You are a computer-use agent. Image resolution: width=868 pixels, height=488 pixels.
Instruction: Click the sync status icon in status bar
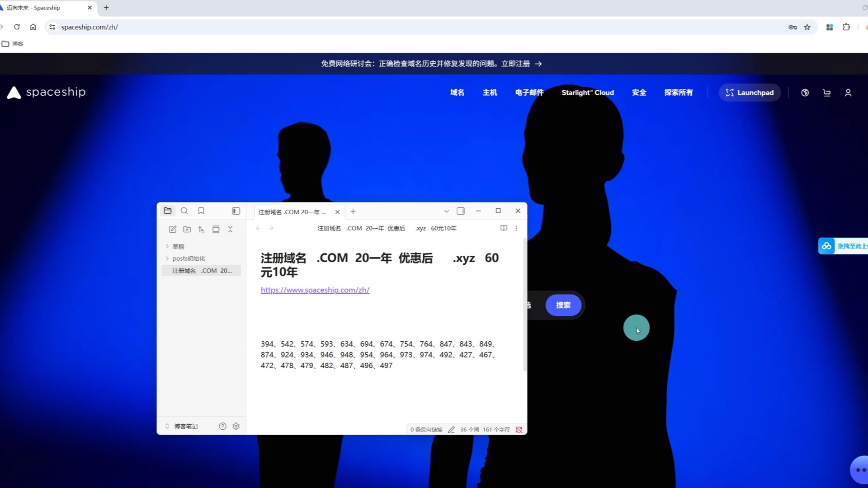[x=519, y=430]
